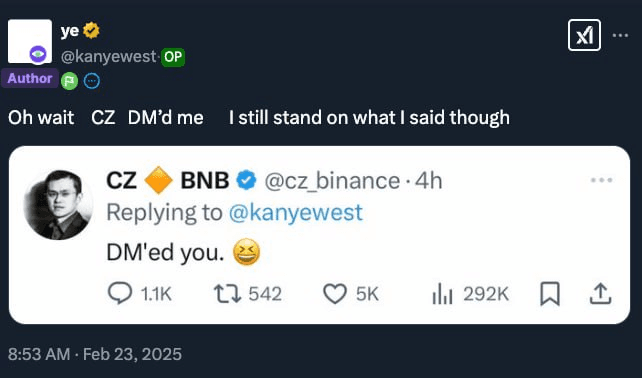Open the quoted tweet's three-dot options menu
This screenshot has height=378, width=642.
click(601, 180)
